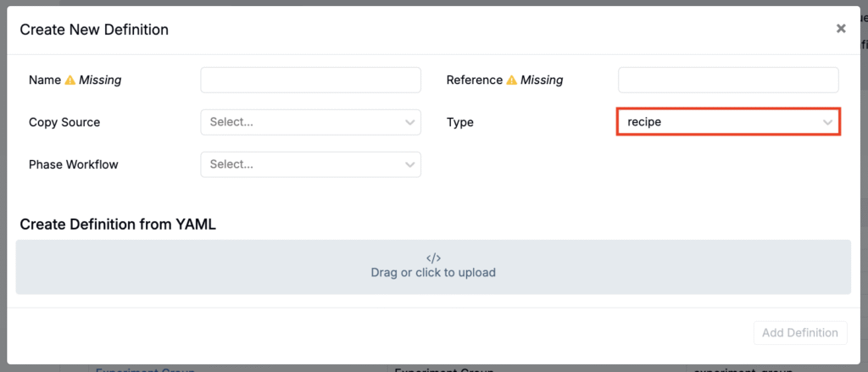
Task: Expand the Phase Workflow select box
Action: point(301,164)
